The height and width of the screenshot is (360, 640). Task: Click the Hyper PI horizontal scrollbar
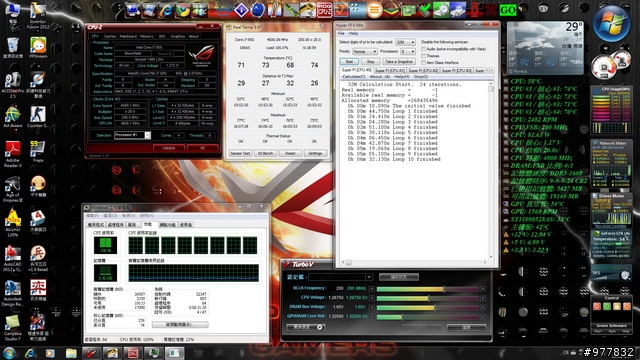tap(414, 263)
